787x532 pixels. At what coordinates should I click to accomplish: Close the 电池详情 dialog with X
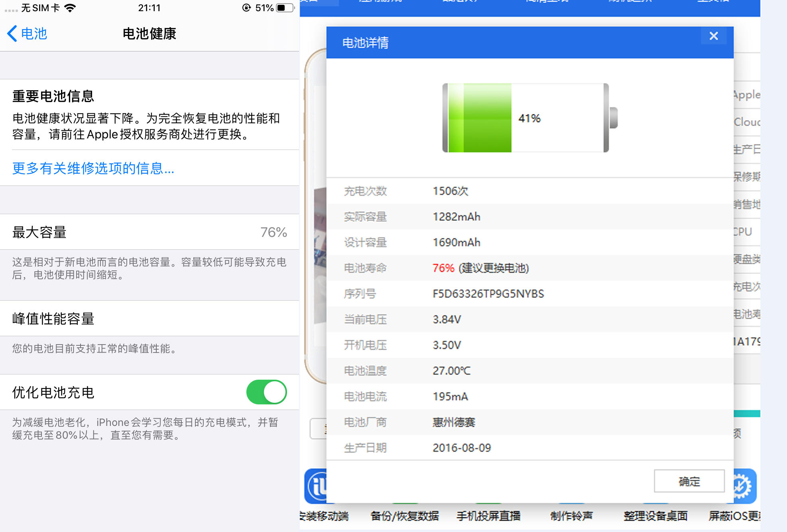coord(714,36)
